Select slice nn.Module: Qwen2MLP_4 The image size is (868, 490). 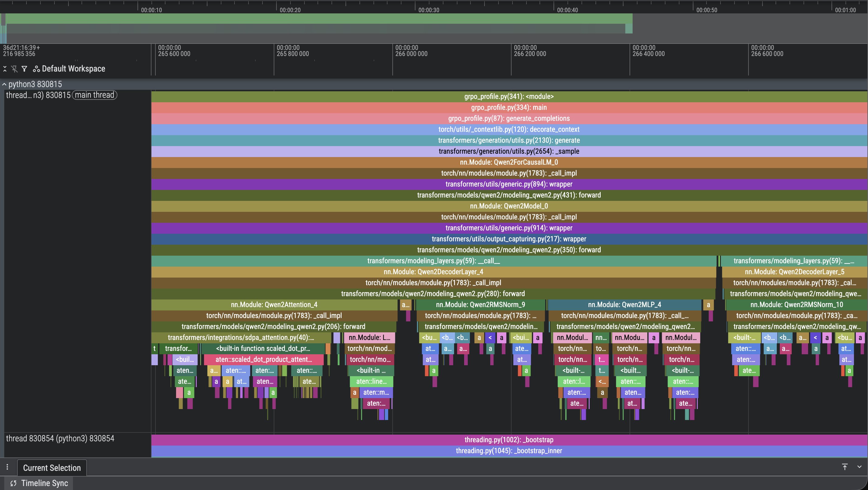coord(624,305)
